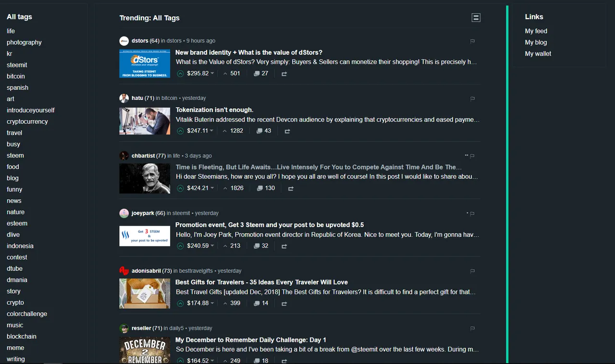Flag the dStors post

click(472, 41)
